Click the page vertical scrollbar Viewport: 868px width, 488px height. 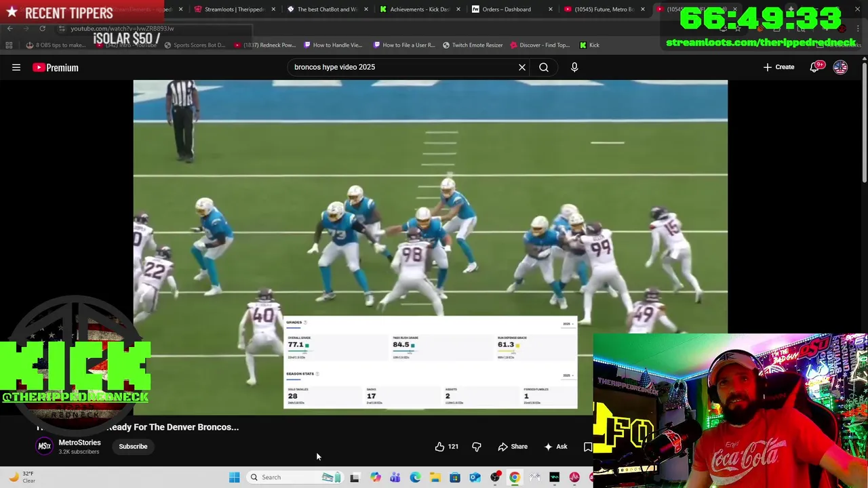[864, 122]
